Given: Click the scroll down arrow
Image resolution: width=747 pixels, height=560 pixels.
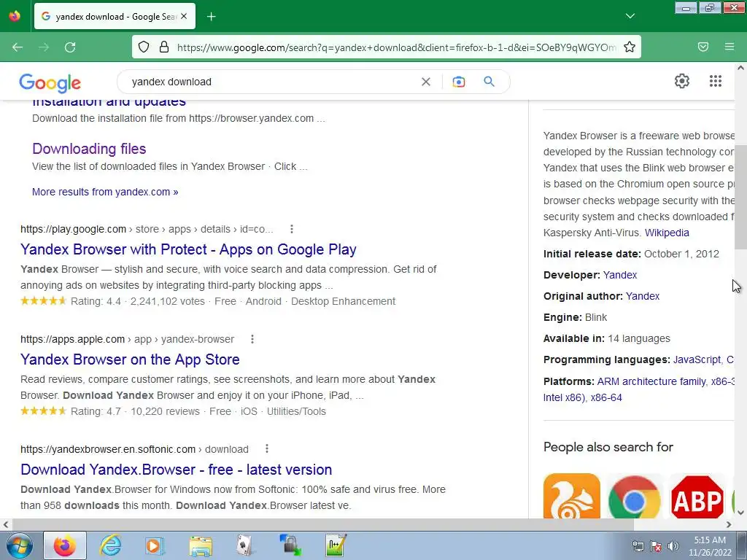Looking at the screenshot, I should point(740,513).
